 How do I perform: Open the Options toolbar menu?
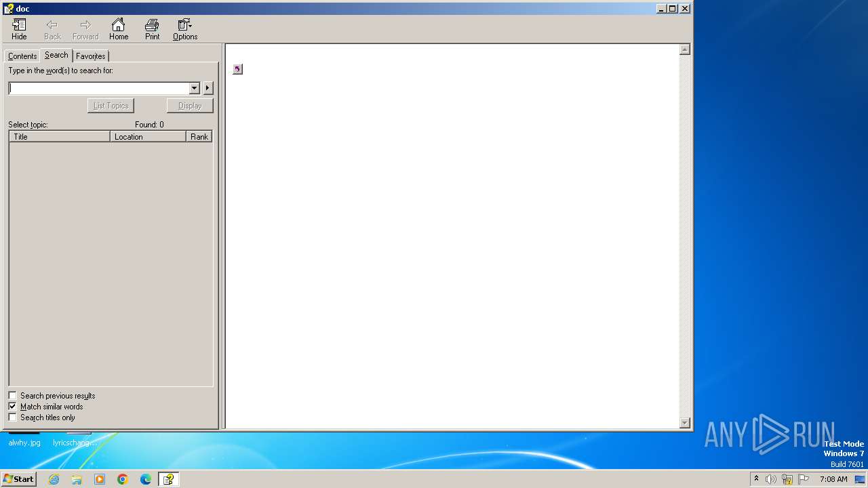[x=185, y=29]
